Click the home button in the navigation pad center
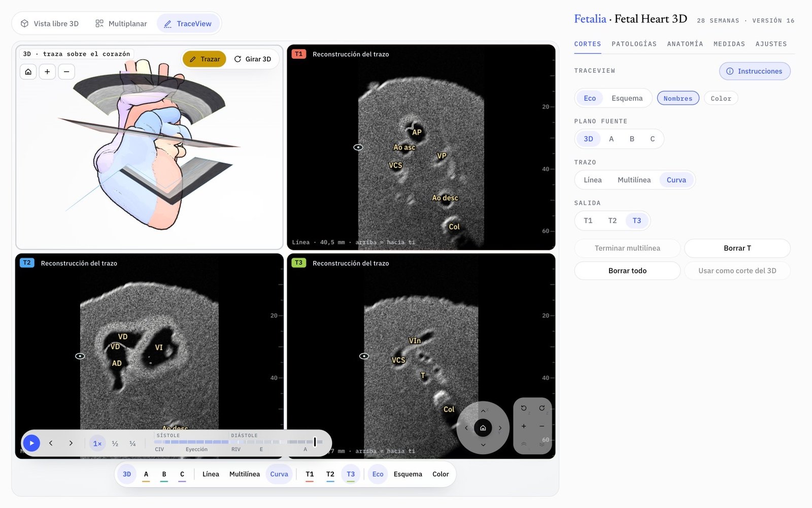The image size is (812, 508). pyautogui.click(x=483, y=428)
